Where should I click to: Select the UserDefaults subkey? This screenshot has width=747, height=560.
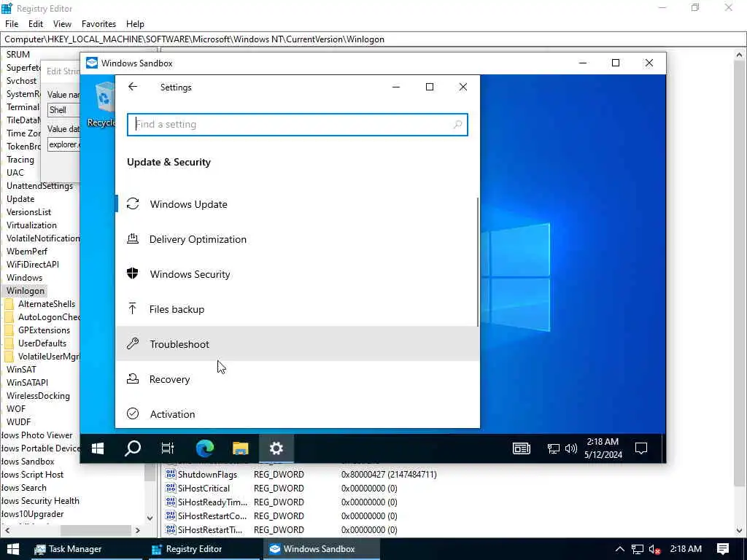pyautogui.click(x=42, y=343)
